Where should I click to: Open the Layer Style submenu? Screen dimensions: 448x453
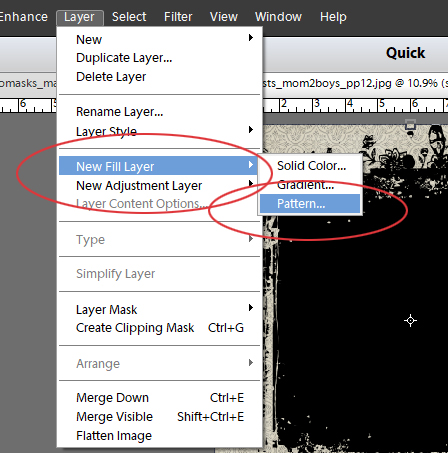point(159,131)
